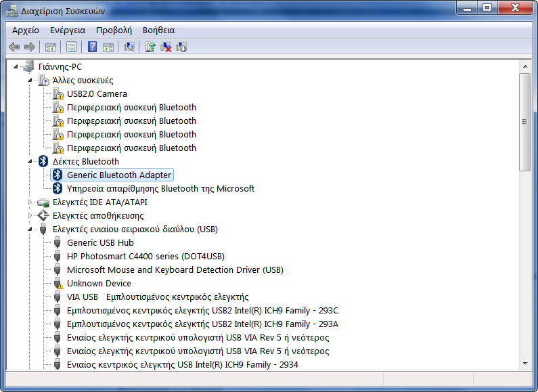Image resolution: width=538 pixels, height=392 pixels.
Task: Open the Προβολή menu
Action: tap(114, 30)
